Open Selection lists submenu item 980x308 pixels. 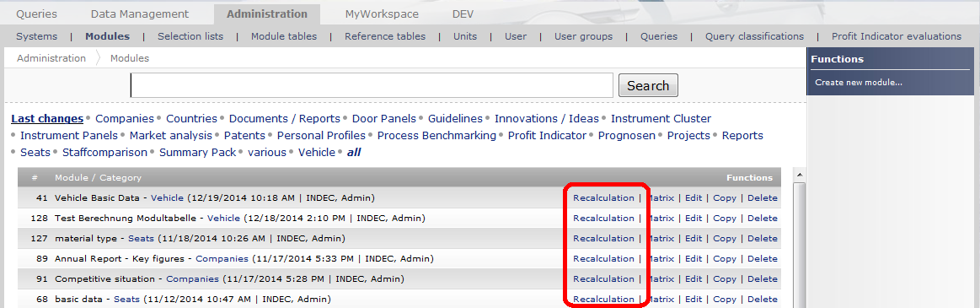click(190, 36)
